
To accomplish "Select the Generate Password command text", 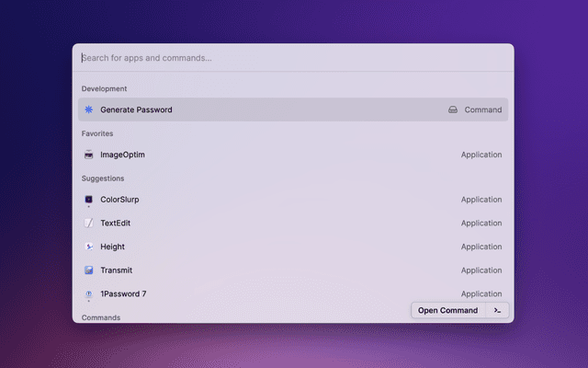I will click(136, 109).
